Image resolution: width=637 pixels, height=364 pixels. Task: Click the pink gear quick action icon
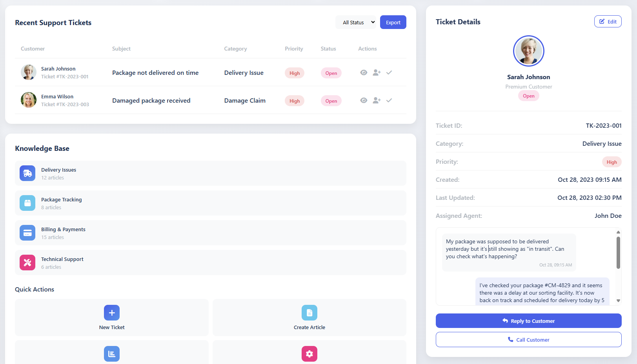[x=309, y=354]
